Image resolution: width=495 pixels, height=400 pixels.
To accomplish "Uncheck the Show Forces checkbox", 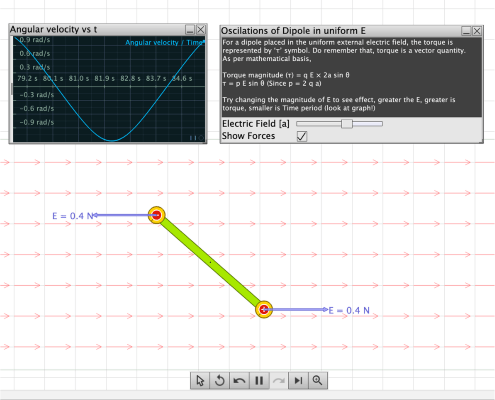I will (302, 136).
